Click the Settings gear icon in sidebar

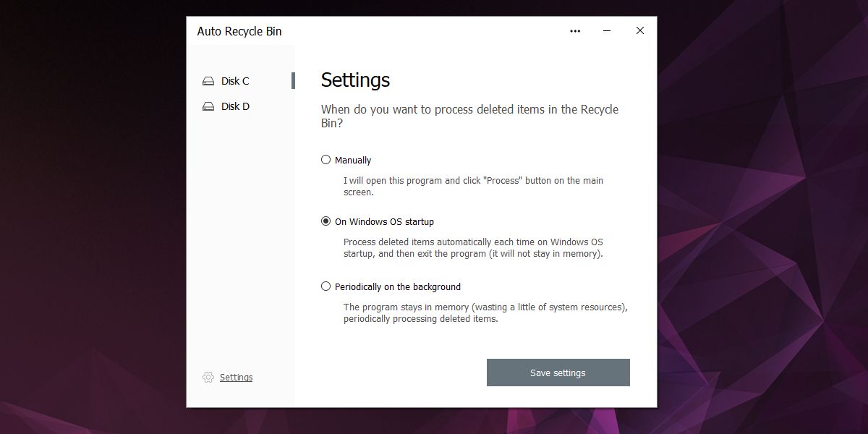[x=208, y=377]
